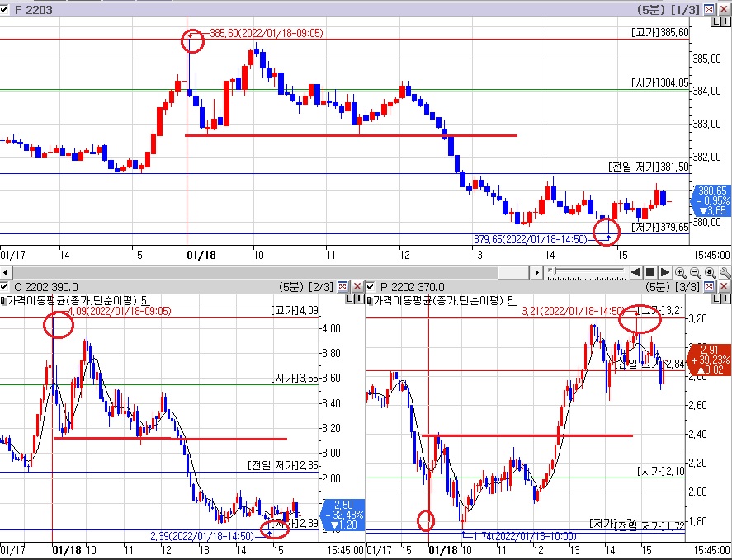Click scrollbar left arrow under F 2203 chart
The width and height of the screenshot is (732, 560).
[6, 272]
